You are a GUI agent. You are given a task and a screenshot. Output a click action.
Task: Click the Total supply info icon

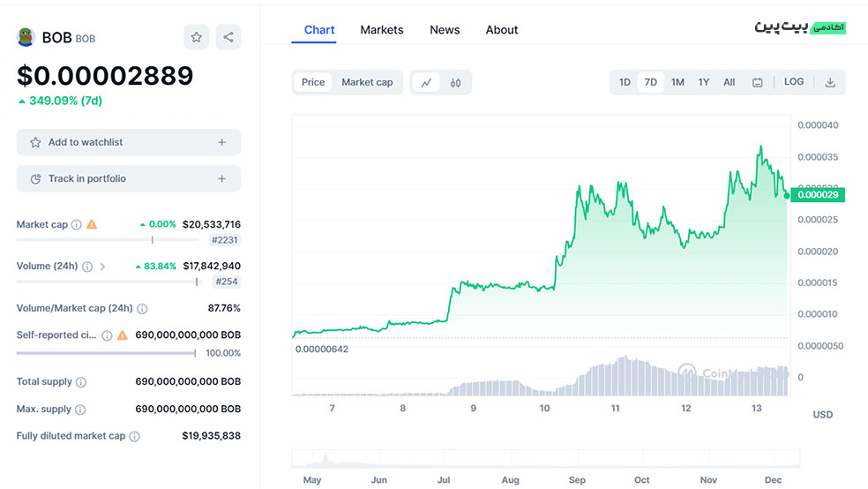click(81, 382)
